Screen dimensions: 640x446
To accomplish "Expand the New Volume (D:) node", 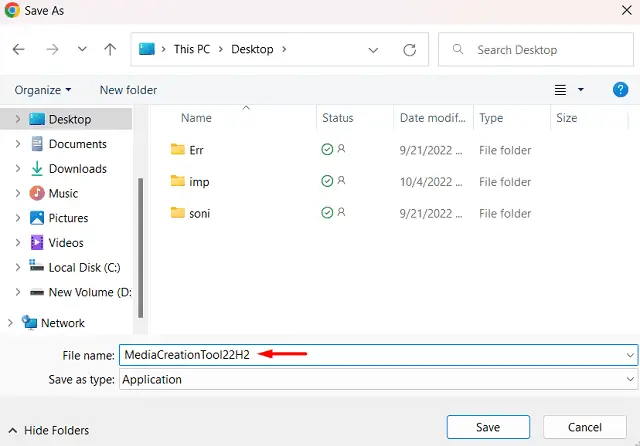I will (x=18, y=292).
